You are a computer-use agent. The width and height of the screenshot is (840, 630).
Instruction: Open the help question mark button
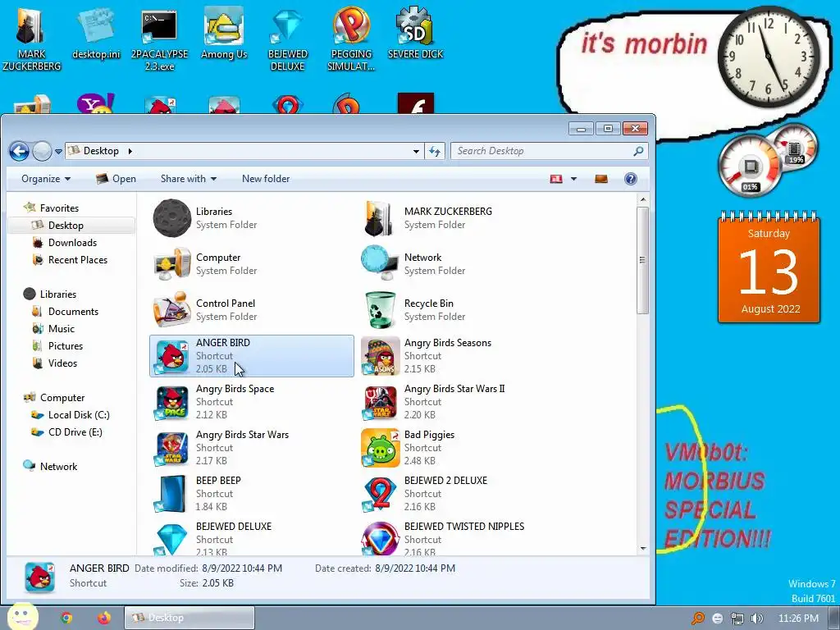[x=631, y=179]
